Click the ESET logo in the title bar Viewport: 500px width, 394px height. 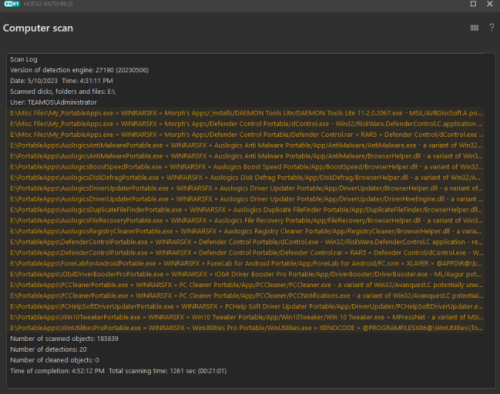[12, 4]
